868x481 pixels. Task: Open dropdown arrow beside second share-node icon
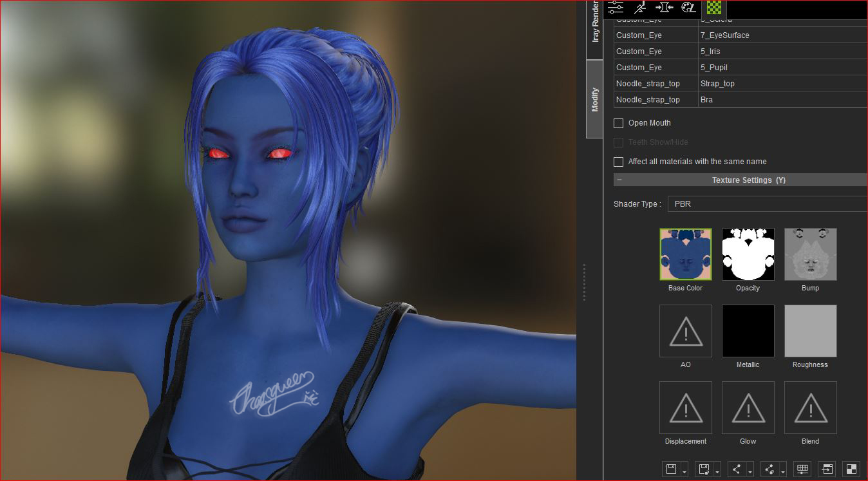[x=783, y=471]
